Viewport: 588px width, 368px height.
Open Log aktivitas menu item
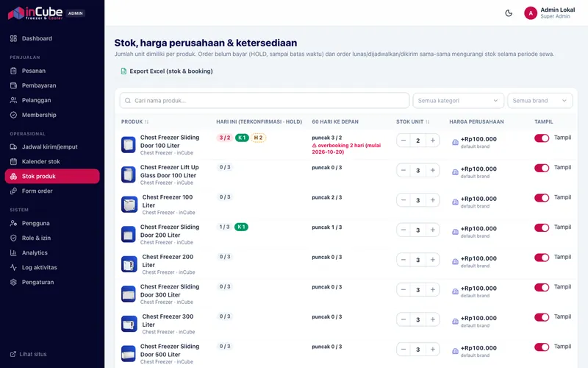point(52,267)
